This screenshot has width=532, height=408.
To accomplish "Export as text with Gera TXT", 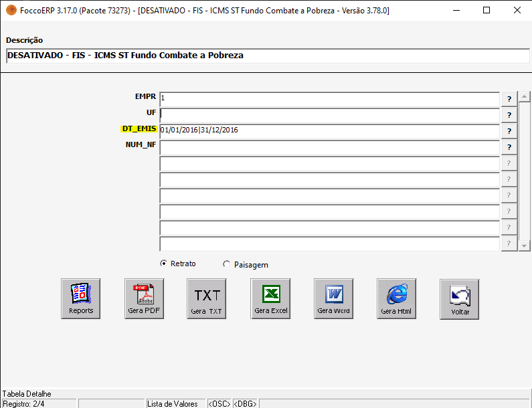I will pos(206,298).
